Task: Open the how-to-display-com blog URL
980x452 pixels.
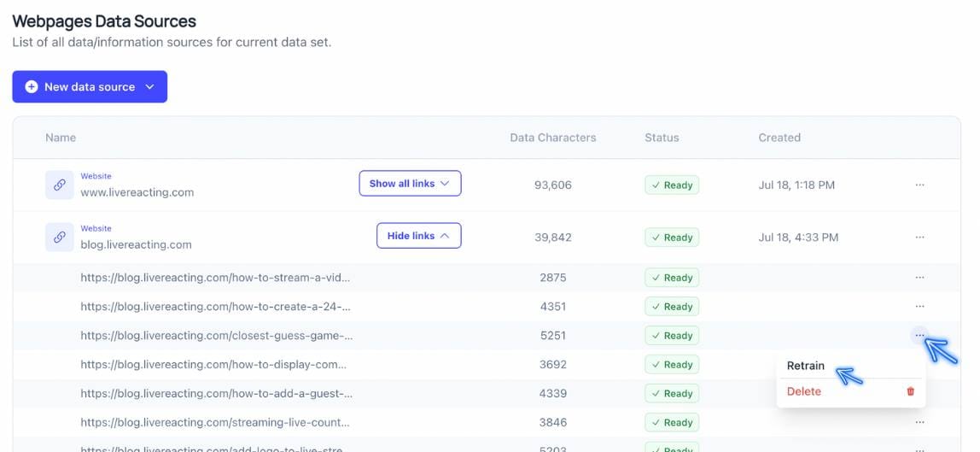Action: [x=213, y=365]
